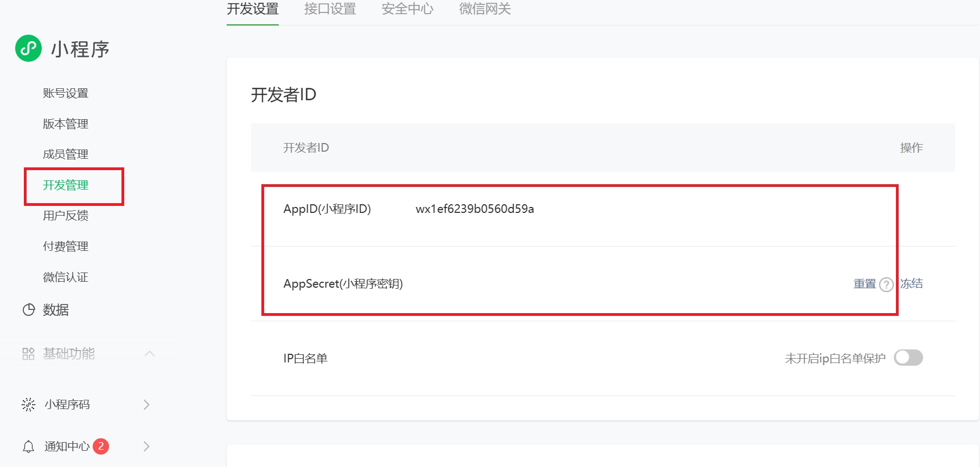Click the 操作 column header
The width and height of the screenshot is (980, 467).
point(912,148)
